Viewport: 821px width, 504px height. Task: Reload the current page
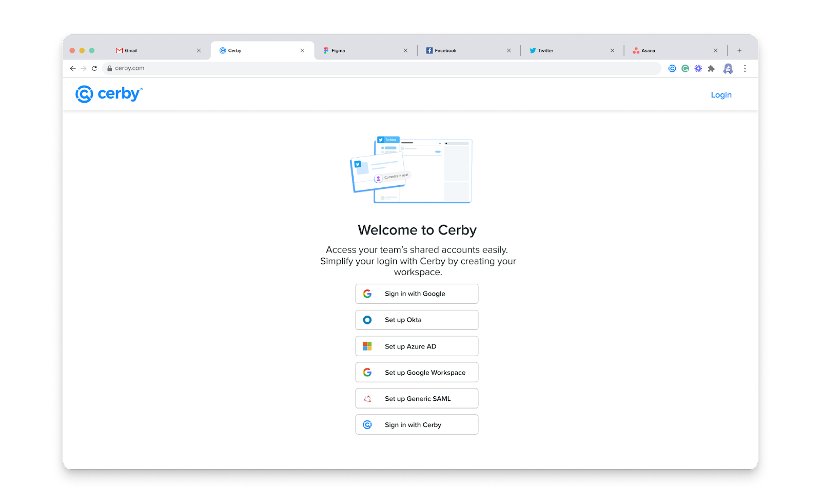pyautogui.click(x=94, y=68)
